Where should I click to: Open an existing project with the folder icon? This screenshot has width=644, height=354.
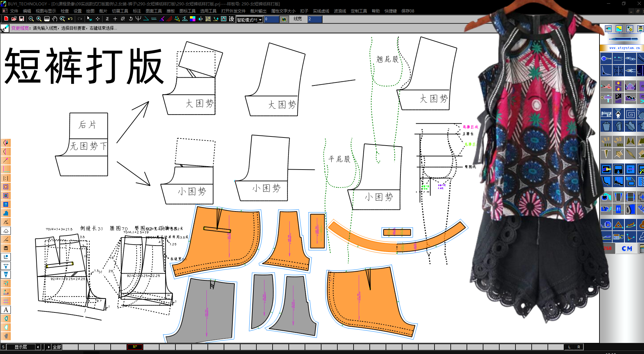13,19
